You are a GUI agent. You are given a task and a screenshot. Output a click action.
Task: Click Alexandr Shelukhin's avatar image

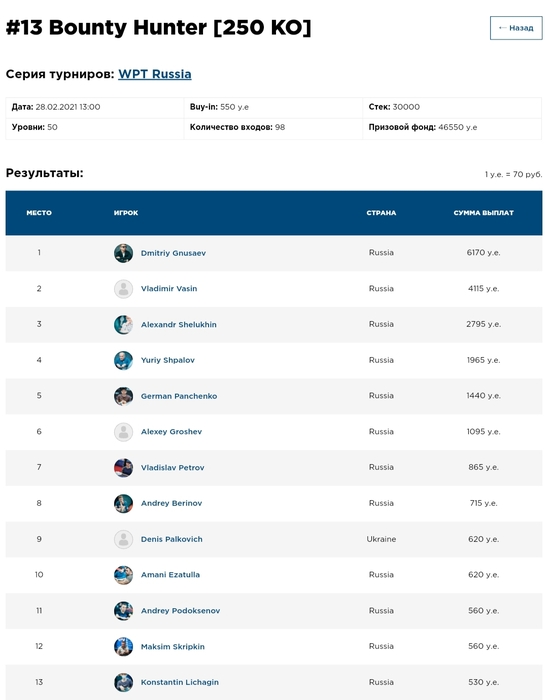pyautogui.click(x=124, y=325)
